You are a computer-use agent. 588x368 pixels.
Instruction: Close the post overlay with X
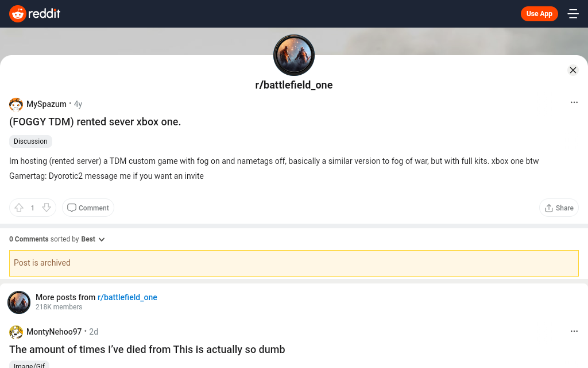pyautogui.click(x=572, y=70)
